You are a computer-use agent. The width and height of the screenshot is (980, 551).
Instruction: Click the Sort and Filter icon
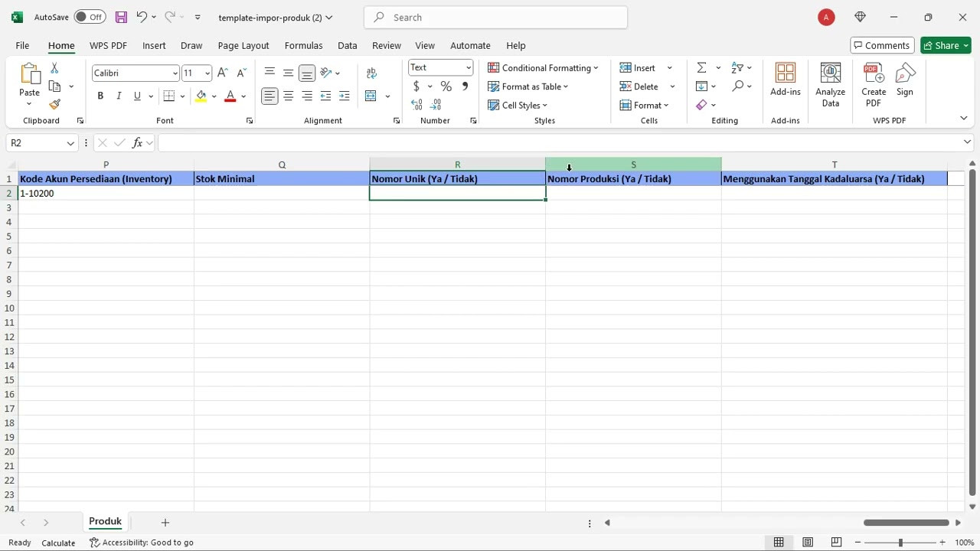(737, 68)
